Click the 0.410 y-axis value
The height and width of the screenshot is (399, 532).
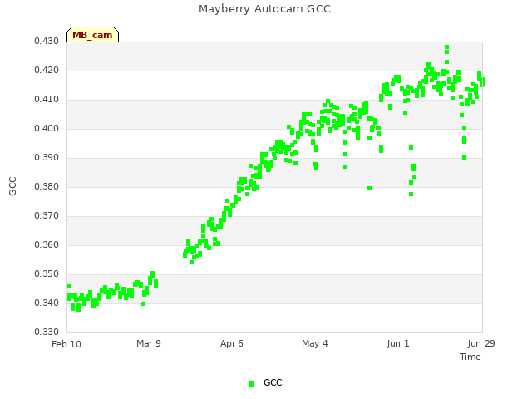(x=47, y=100)
